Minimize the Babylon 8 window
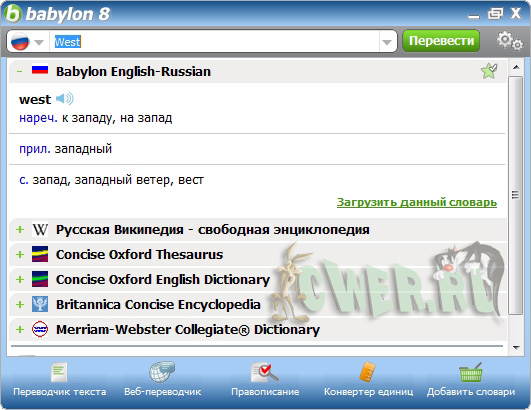This screenshot has height=410, width=531. point(473,16)
